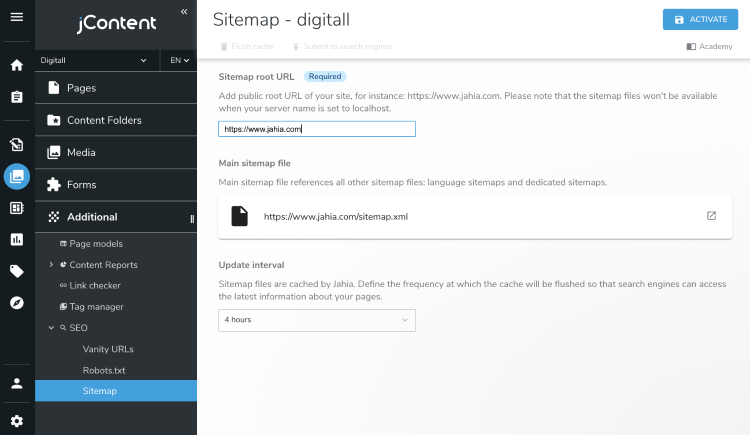Click the Sitemap root URL input field
750x435 pixels.
click(x=317, y=129)
